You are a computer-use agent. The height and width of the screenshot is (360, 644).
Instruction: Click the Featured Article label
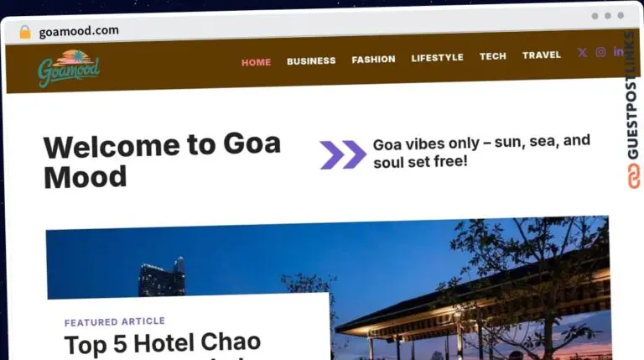(115, 321)
